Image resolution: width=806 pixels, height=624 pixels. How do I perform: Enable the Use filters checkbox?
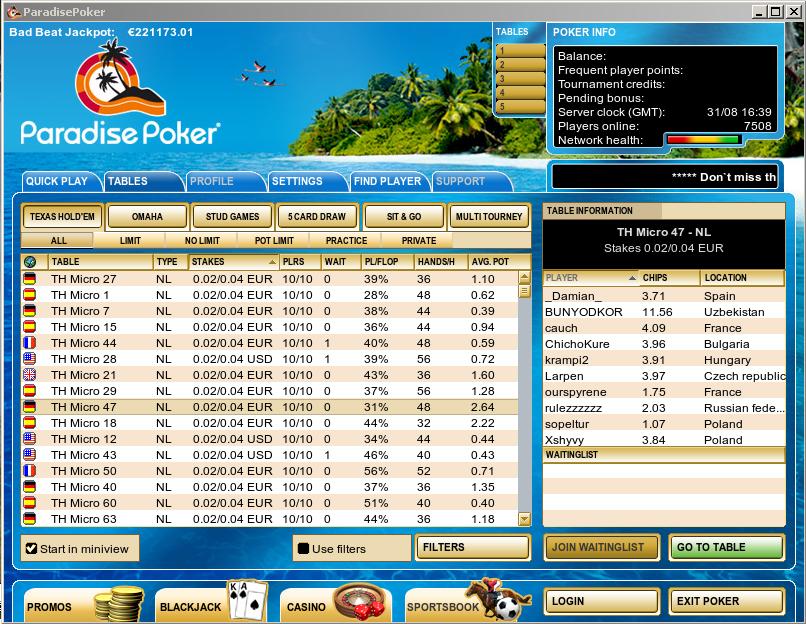pos(303,548)
